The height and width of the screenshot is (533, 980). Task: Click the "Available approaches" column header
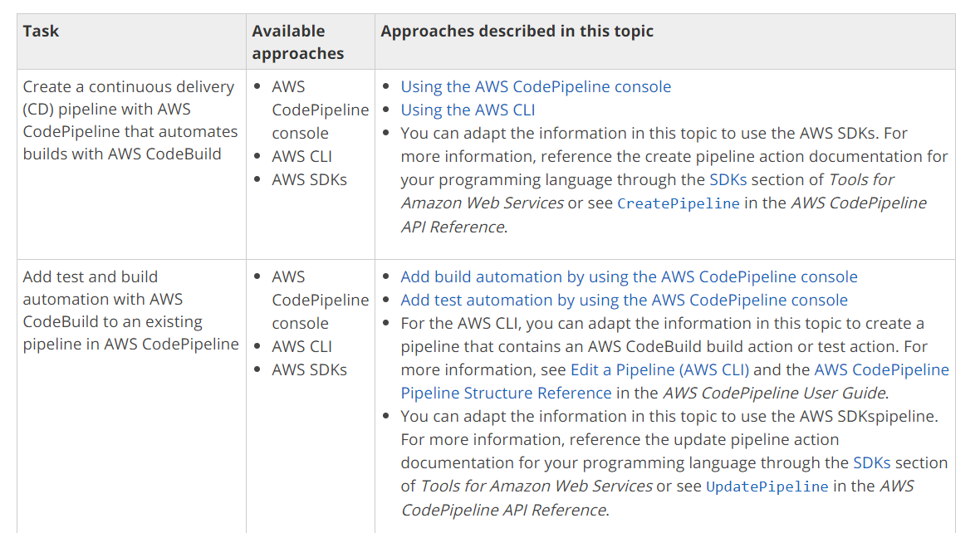pyautogui.click(x=297, y=42)
